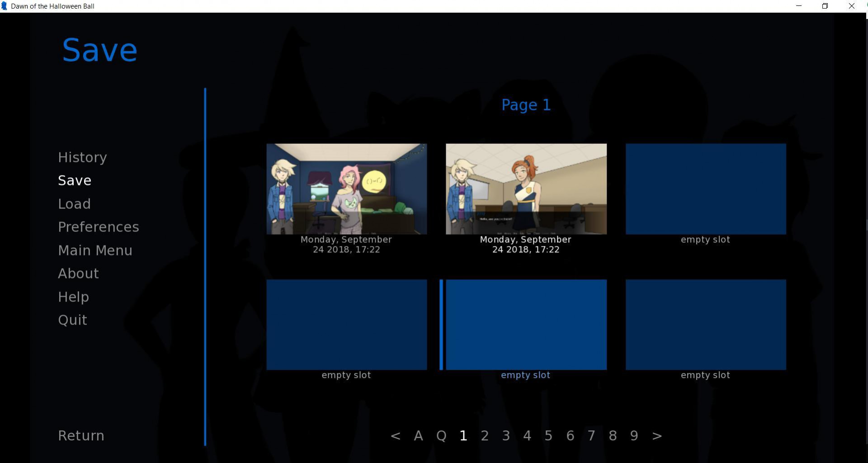This screenshot has height=463, width=868.
Task: Open Preferences
Action: coord(98,227)
